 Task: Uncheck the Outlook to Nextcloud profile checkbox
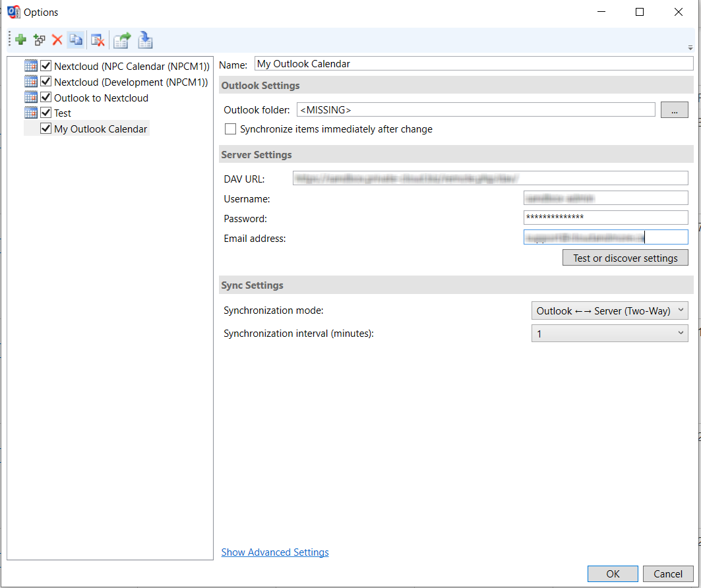(x=46, y=98)
